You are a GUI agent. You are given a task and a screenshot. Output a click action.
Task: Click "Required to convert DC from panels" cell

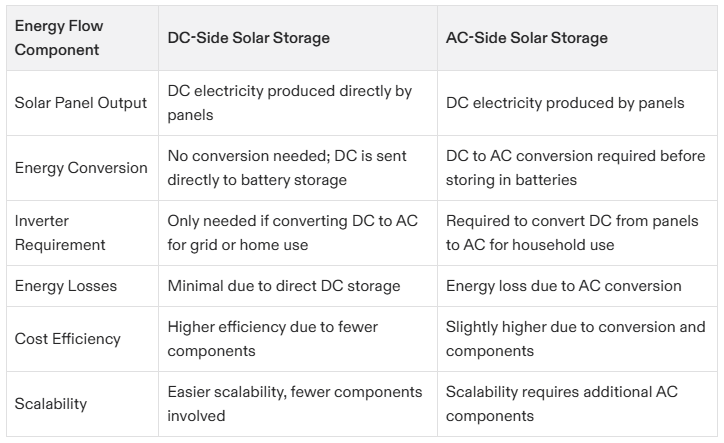(x=571, y=233)
